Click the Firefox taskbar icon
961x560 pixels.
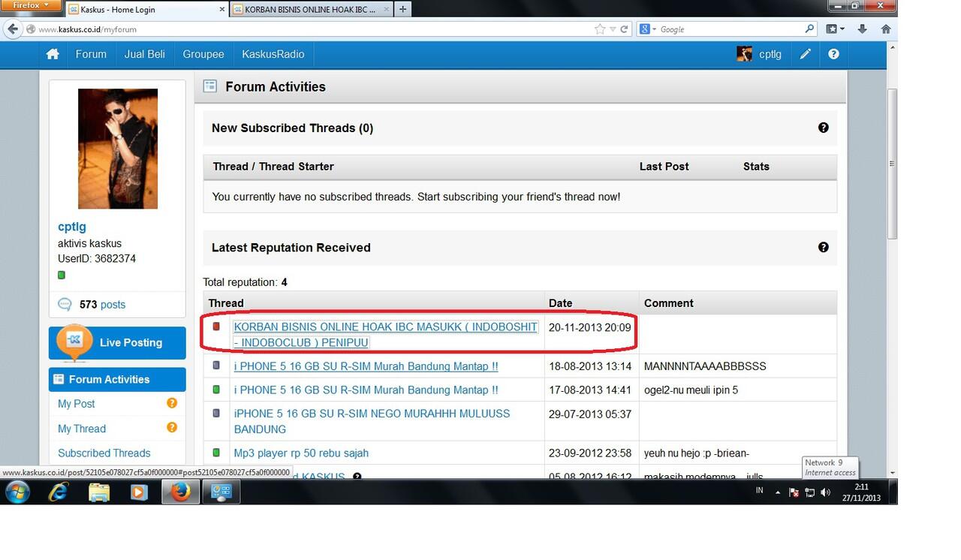click(180, 492)
